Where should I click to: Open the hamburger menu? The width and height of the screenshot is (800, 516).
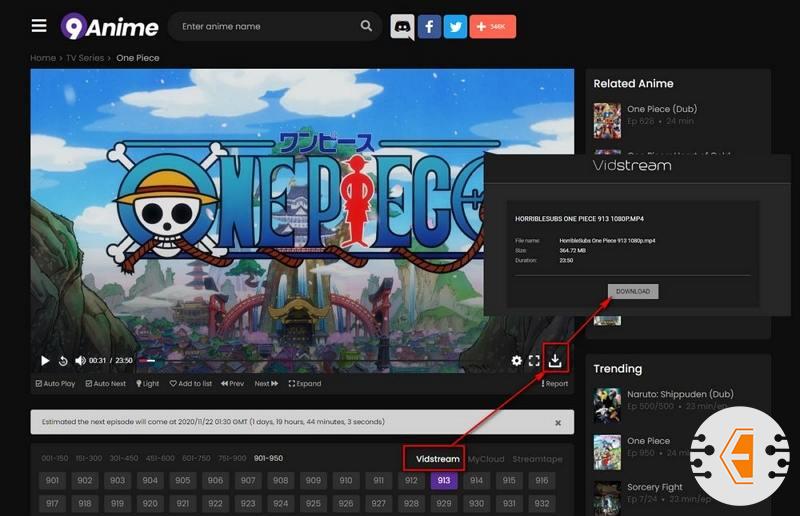point(39,26)
